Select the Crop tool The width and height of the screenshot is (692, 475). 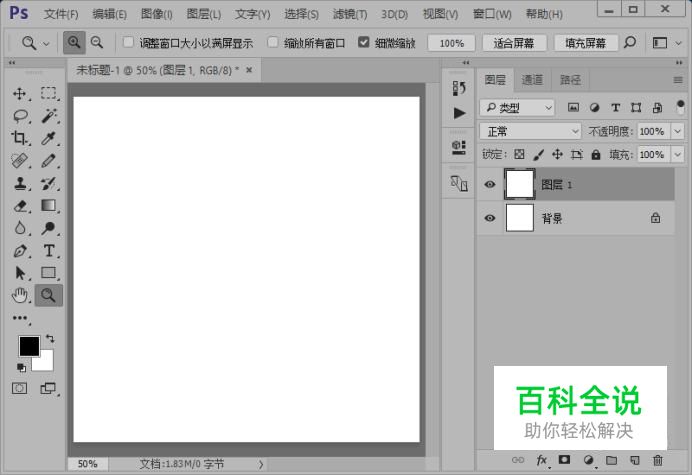19,138
